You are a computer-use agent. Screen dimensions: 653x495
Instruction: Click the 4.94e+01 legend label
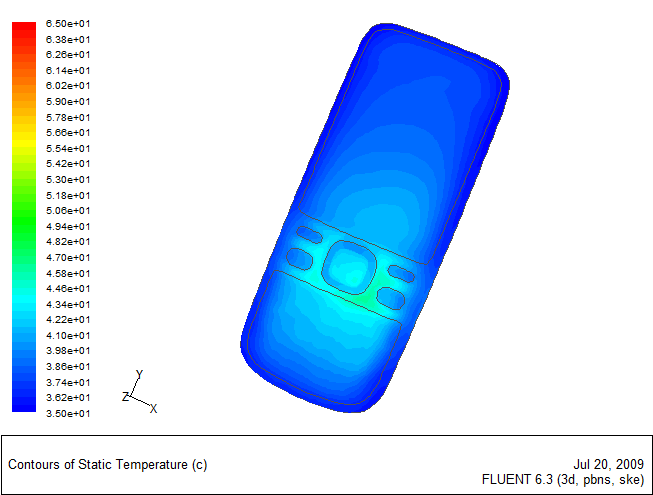coord(68,226)
